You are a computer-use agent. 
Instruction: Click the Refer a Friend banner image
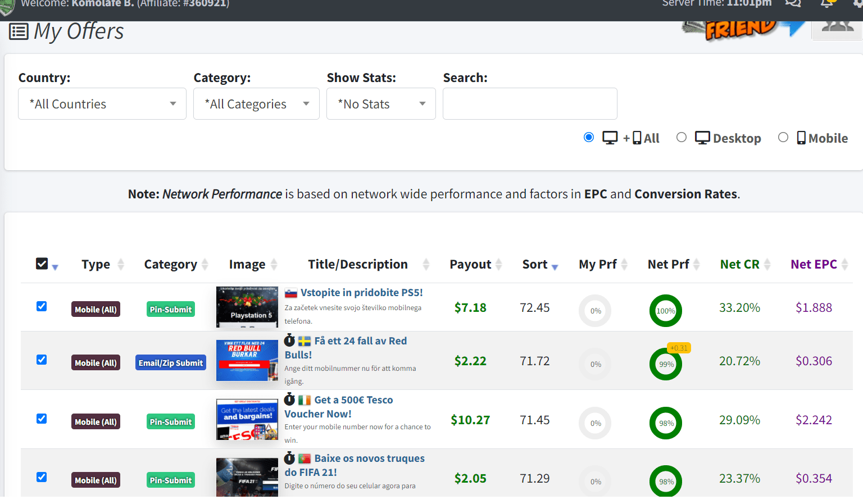tap(742, 29)
